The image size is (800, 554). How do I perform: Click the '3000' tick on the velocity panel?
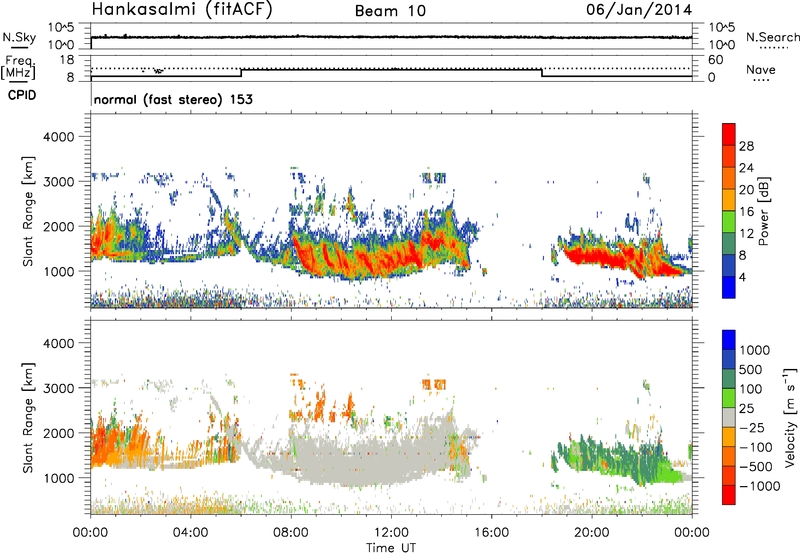pyautogui.click(x=58, y=388)
